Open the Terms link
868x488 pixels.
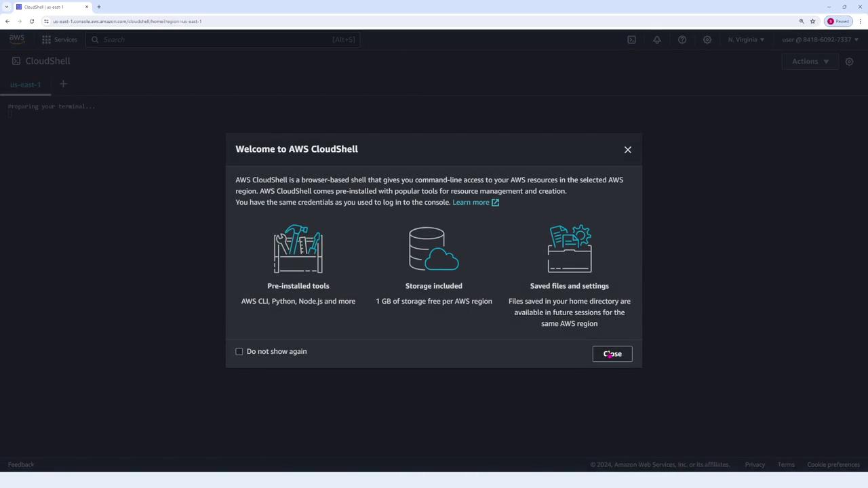(786, 465)
